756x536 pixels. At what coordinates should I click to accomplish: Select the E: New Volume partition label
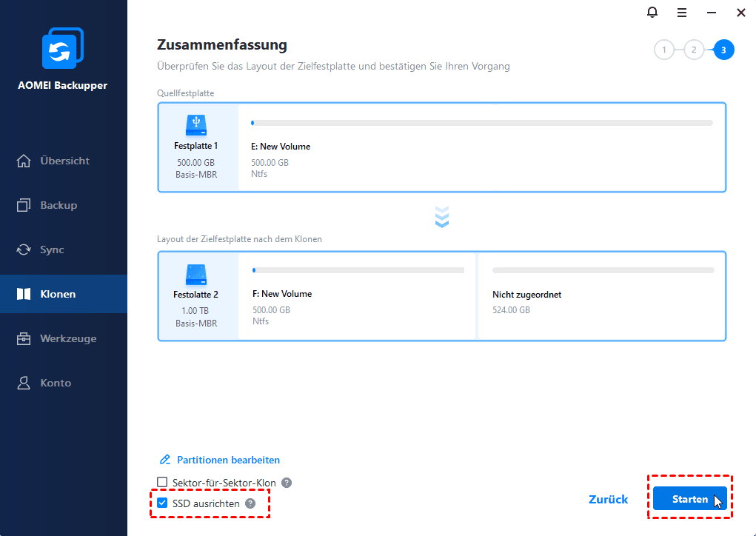tap(281, 147)
